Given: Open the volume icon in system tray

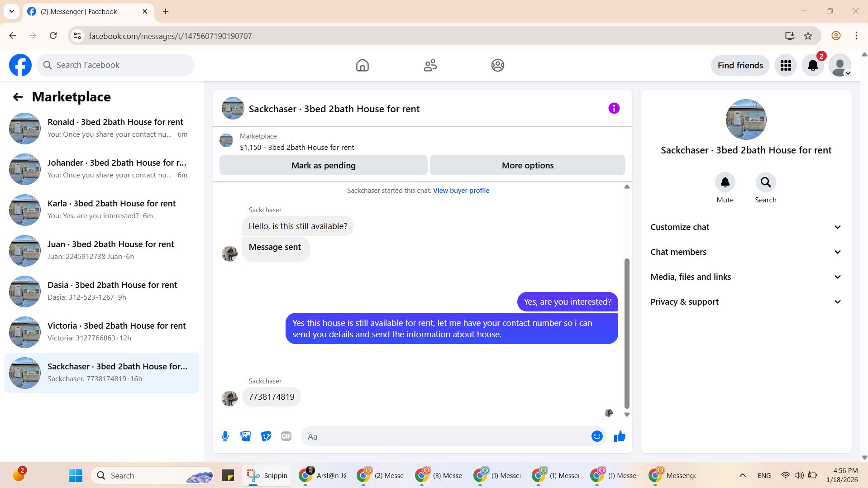Looking at the screenshot, I should [x=799, y=475].
